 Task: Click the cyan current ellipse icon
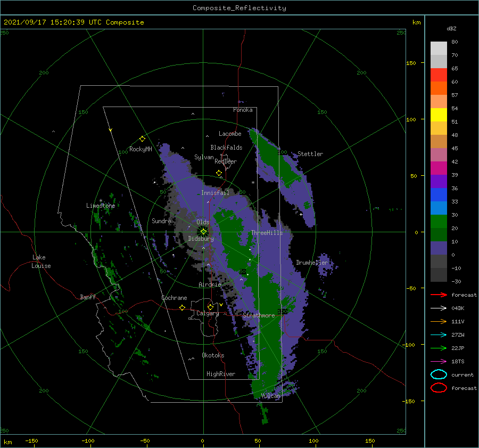(439, 374)
